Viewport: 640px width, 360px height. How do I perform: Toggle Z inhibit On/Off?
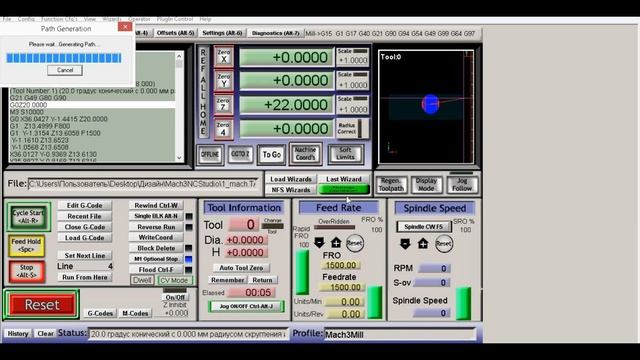tap(175, 297)
